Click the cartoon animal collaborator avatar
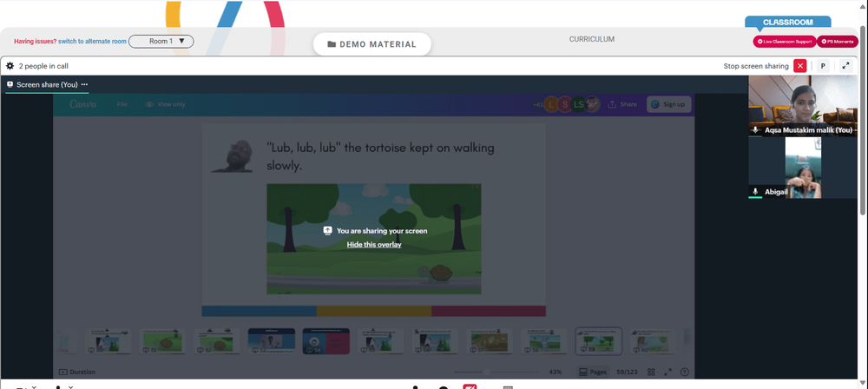Screen dimensions: 868x389 click(x=592, y=104)
